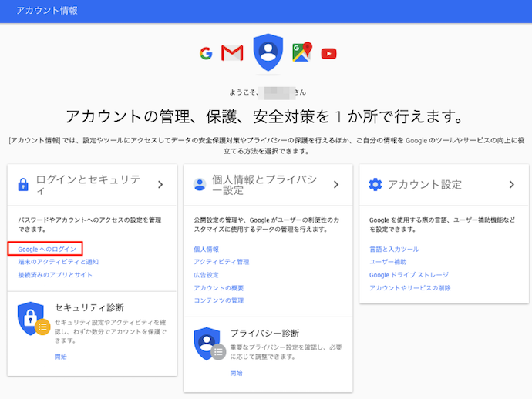Open the アカウントの概要 link
The height and width of the screenshot is (399, 532).
[x=219, y=288]
